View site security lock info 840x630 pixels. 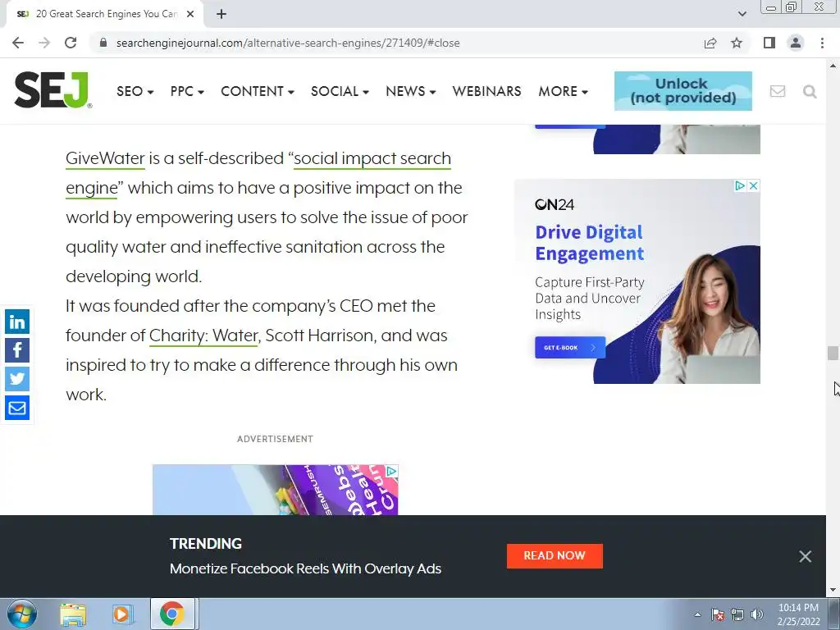click(103, 43)
